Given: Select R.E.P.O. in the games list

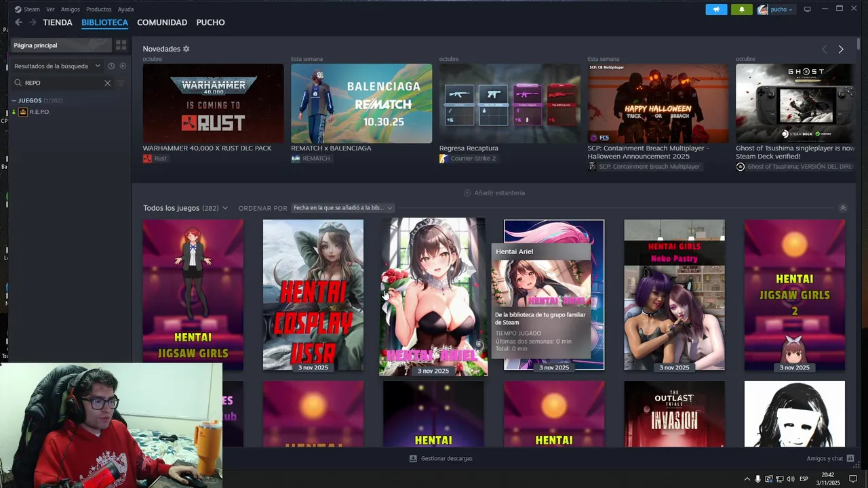Looking at the screenshot, I should [x=39, y=112].
